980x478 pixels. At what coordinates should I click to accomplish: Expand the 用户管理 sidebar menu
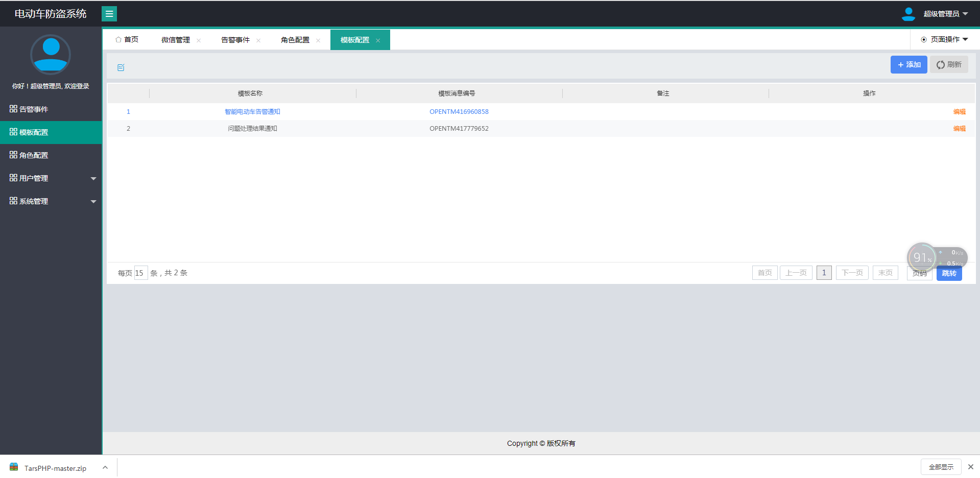pos(51,178)
